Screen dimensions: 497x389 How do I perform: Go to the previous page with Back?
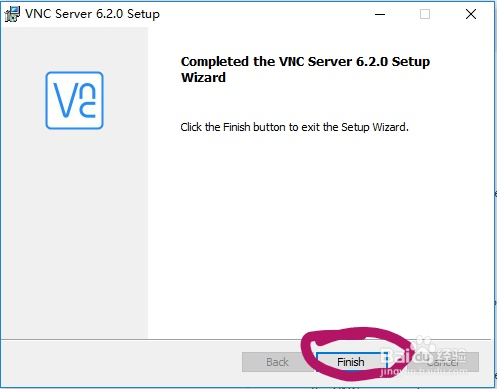click(x=277, y=362)
